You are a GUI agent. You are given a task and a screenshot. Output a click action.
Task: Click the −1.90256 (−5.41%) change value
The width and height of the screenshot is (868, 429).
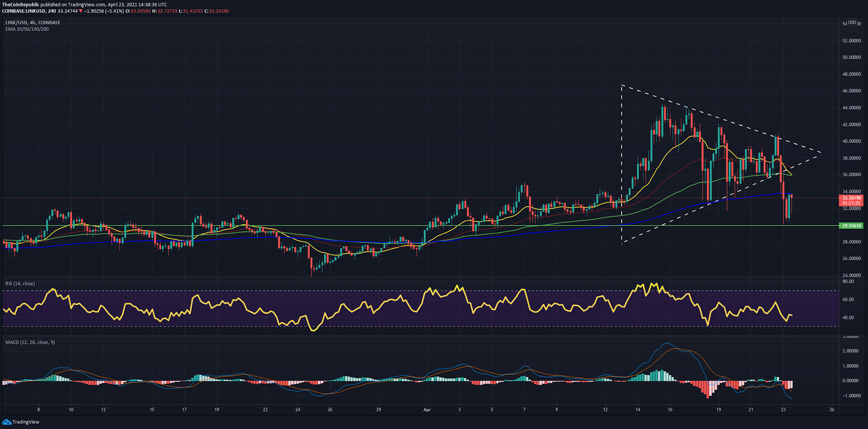point(104,11)
